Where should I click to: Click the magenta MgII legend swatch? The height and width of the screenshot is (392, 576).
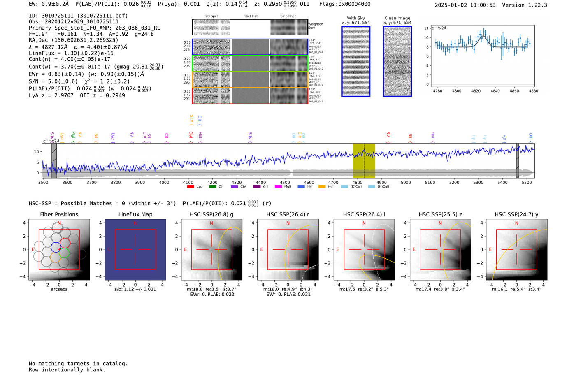(278, 187)
